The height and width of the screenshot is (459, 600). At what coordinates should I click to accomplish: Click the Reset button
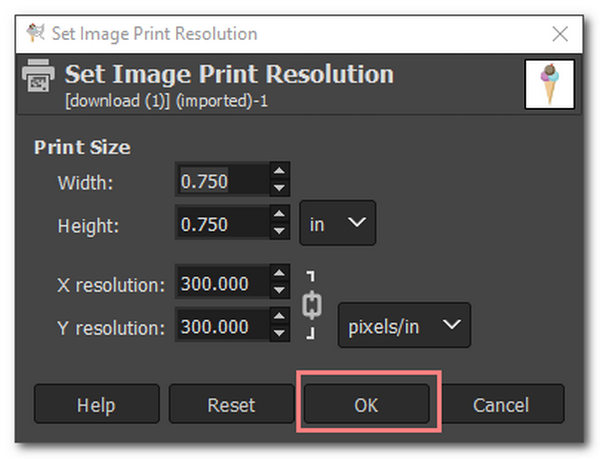pos(231,404)
